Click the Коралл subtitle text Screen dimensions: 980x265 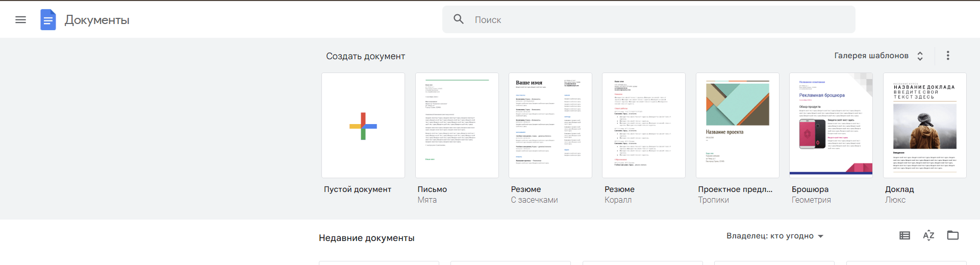618,200
